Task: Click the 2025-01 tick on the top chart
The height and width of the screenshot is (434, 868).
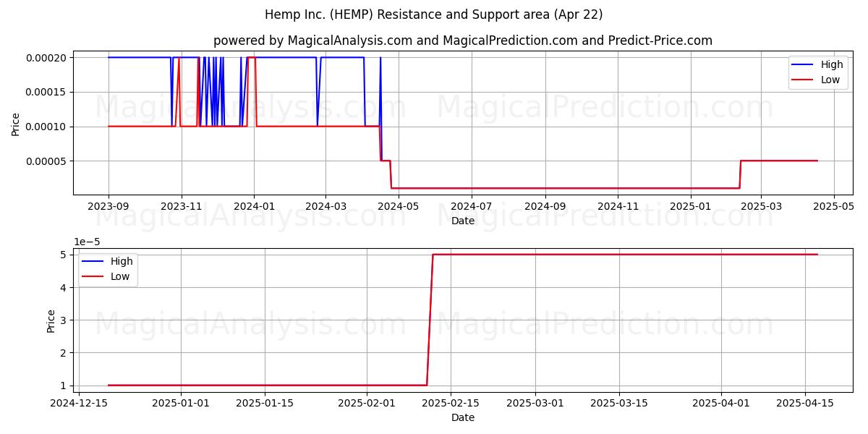Action: click(x=690, y=206)
